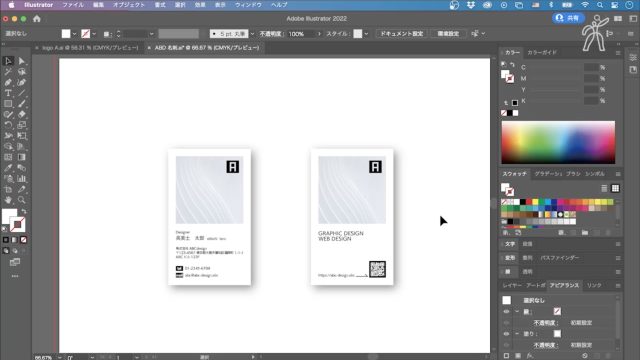Viewport: 640px width, 360px height.
Task: Pick a color from the CMYK spectrum
Action: coord(558,142)
